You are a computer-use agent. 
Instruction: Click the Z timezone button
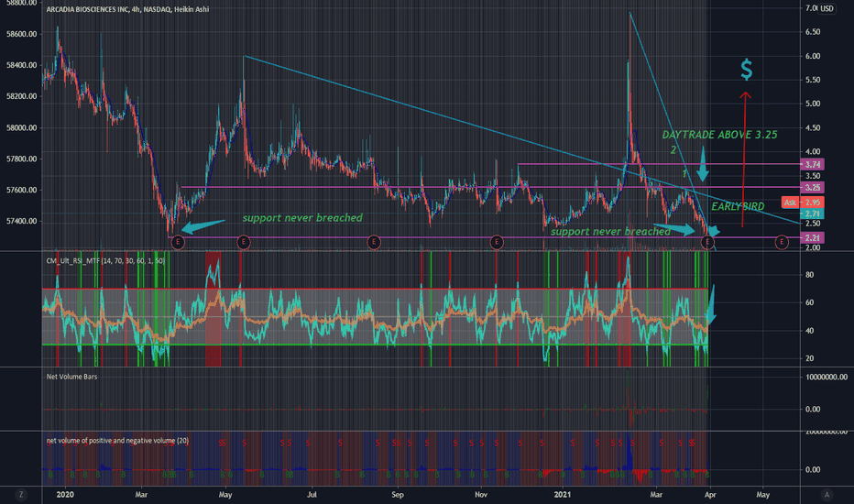coord(21,495)
